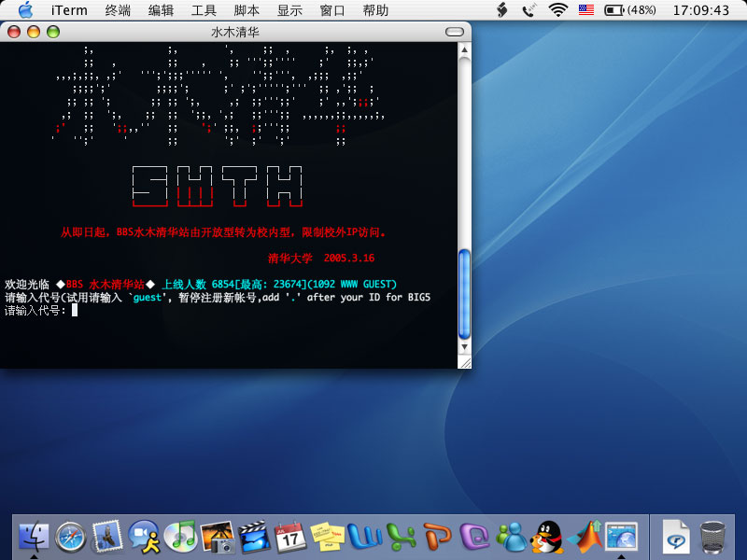Open the Trash in the Dock

[712, 538]
